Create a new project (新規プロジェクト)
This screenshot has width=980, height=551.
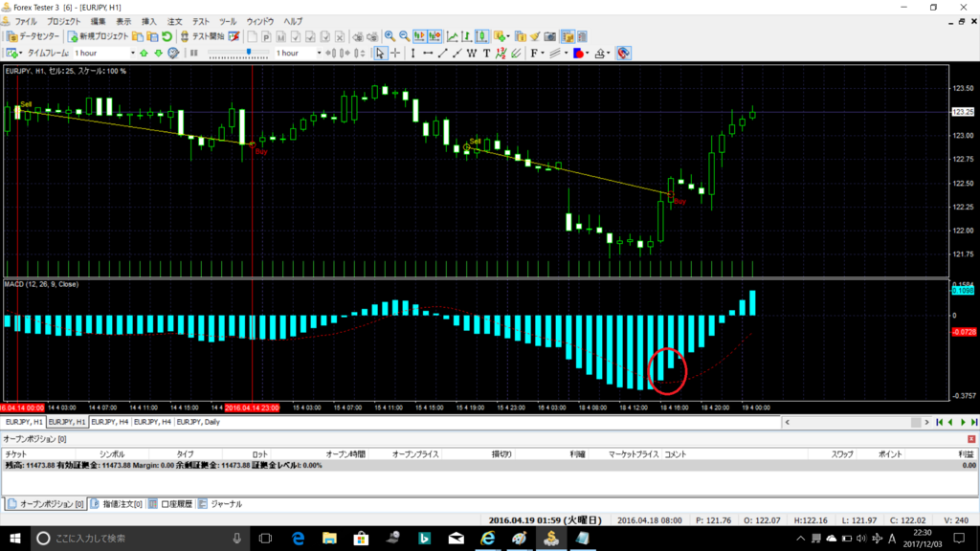[x=98, y=37]
